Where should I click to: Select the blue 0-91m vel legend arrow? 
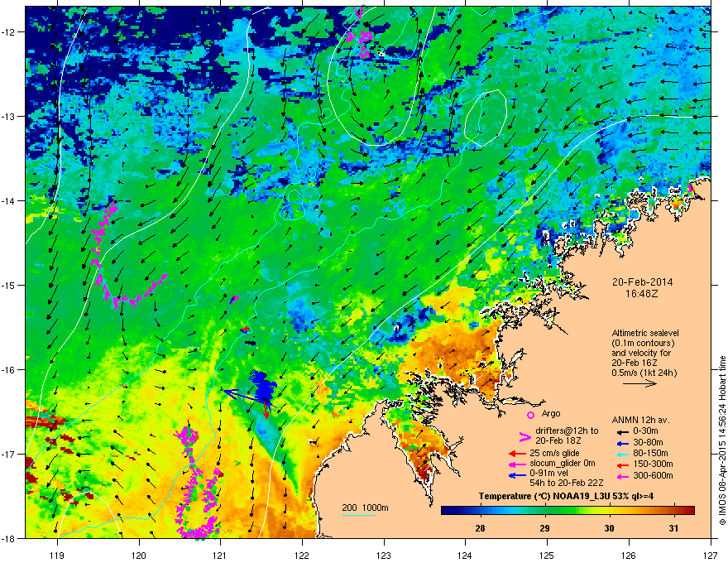(x=516, y=475)
